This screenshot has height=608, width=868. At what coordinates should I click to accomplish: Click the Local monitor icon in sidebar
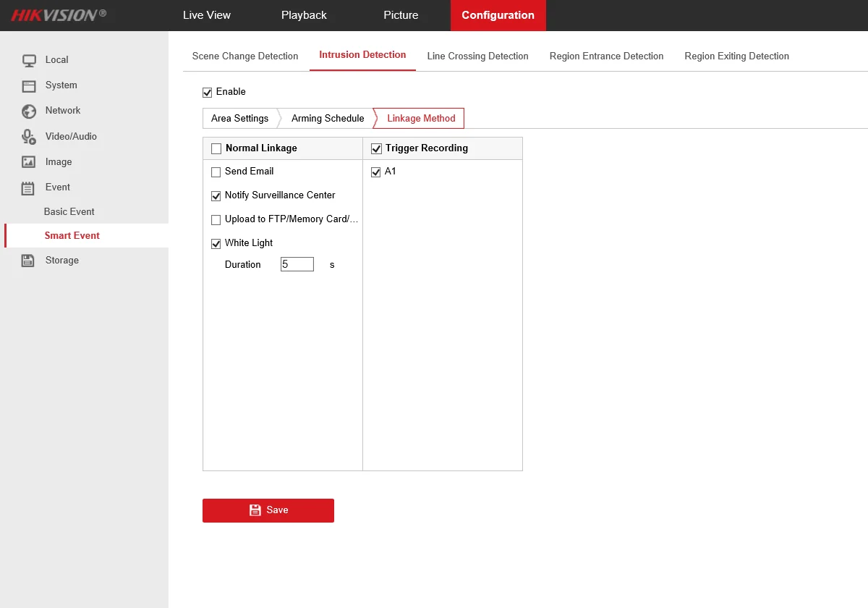click(28, 60)
